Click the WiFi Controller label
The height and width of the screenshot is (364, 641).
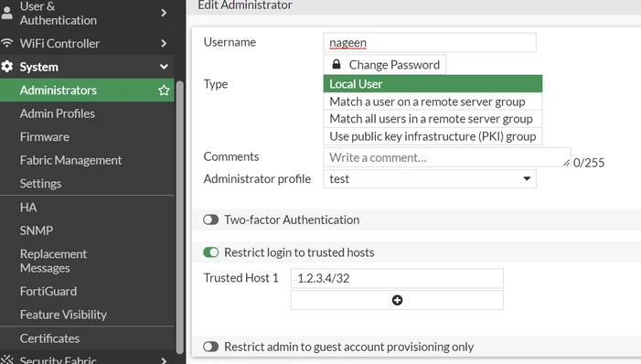[59, 43]
